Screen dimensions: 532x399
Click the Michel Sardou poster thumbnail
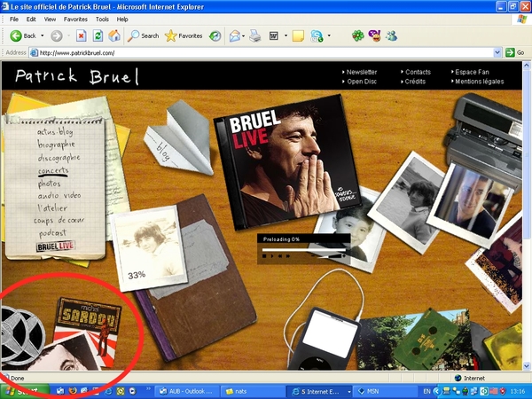(88, 327)
